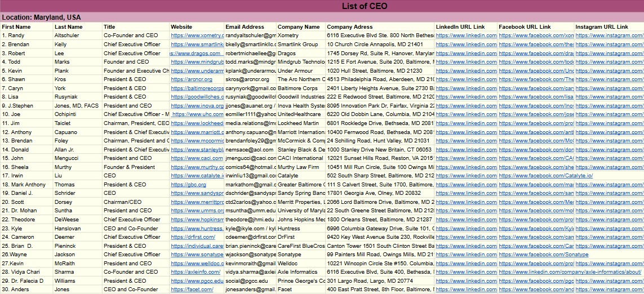
Task: Open the uhc.com website link
Action: [197, 114]
